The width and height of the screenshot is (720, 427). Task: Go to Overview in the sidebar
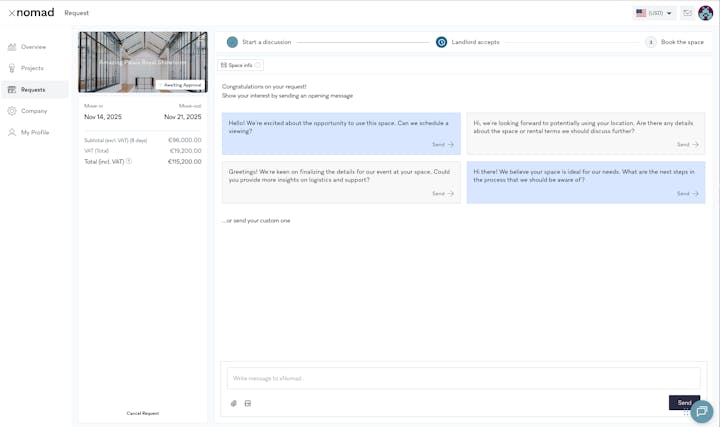pyautogui.click(x=33, y=47)
